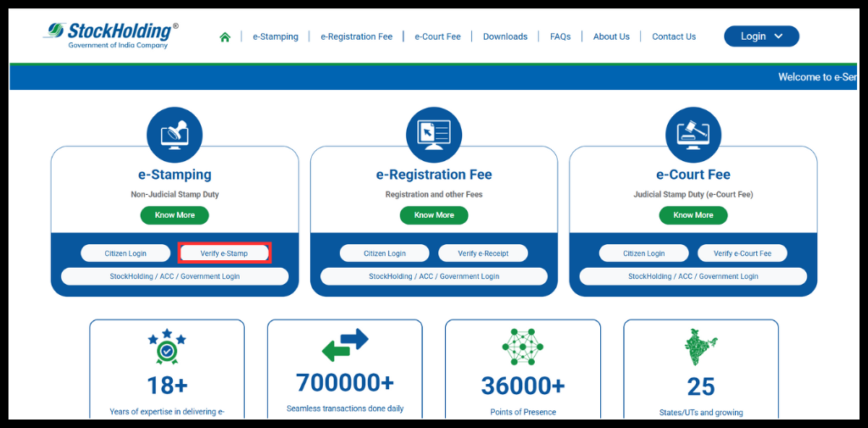Click Verify e-Stamp button
This screenshot has width=868, height=428.
click(x=224, y=253)
